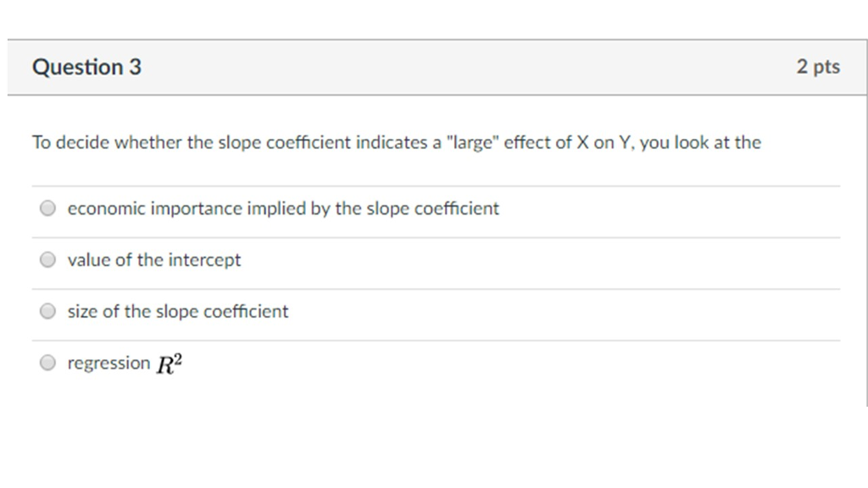Select the radio button for value of the intercept
This screenshot has width=868, height=488.
47,259
